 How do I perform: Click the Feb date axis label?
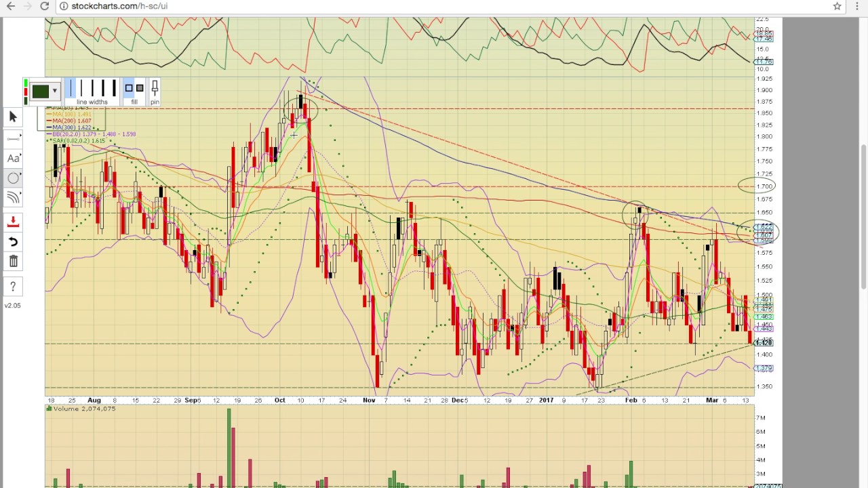pyautogui.click(x=631, y=400)
